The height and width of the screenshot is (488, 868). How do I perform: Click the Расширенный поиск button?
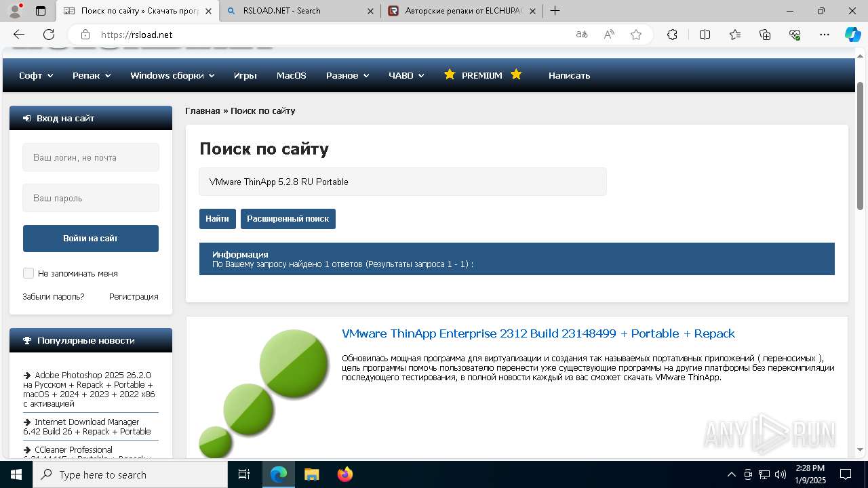(288, 219)
